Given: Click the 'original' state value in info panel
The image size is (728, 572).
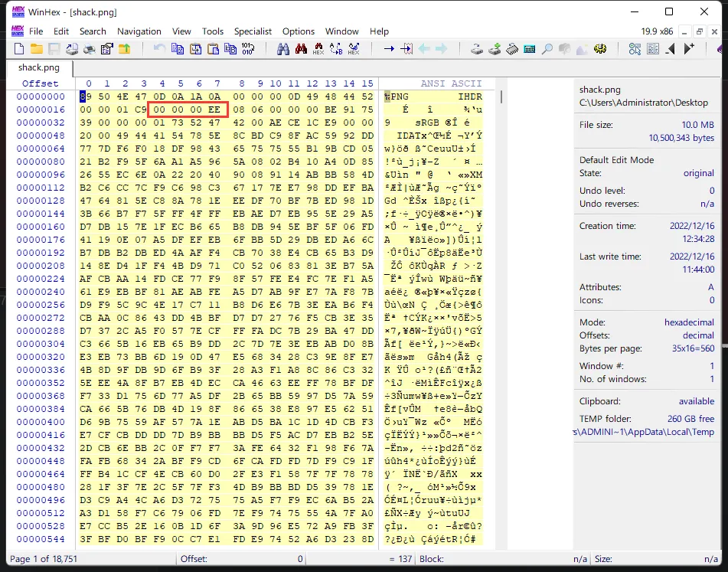Looking at the screenshot, I should [x=698, y=173].
